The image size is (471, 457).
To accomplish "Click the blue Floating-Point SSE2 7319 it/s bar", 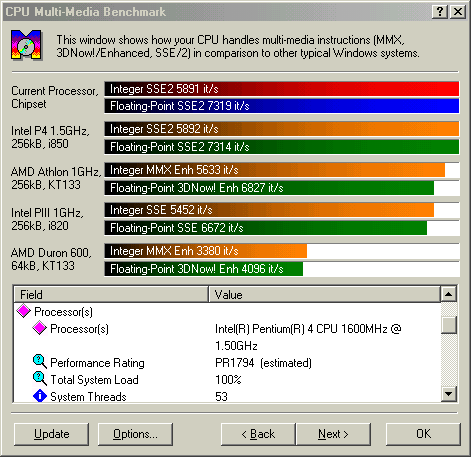I will 282,106.
